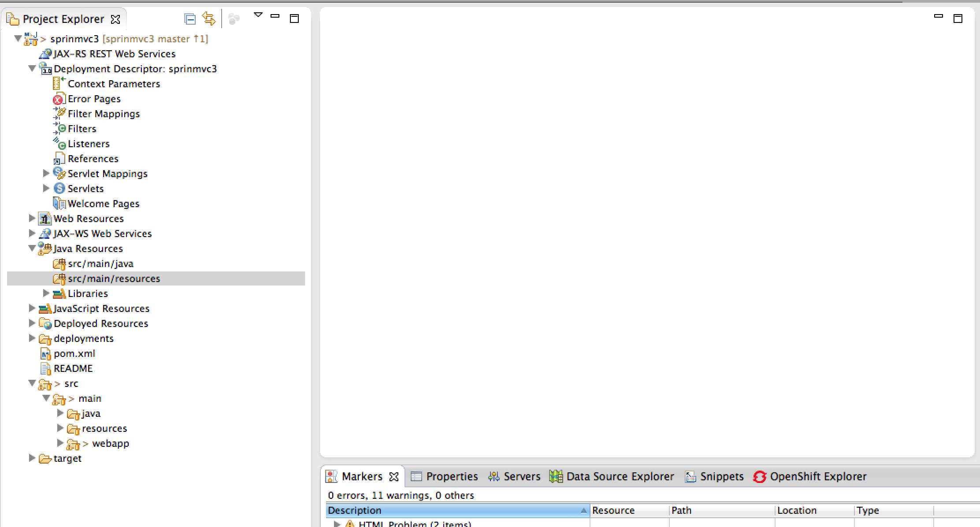This screenshot has width=980, height=527.
Task: Select the Welcome Pages entry
Action: click(x=103, y=203)
